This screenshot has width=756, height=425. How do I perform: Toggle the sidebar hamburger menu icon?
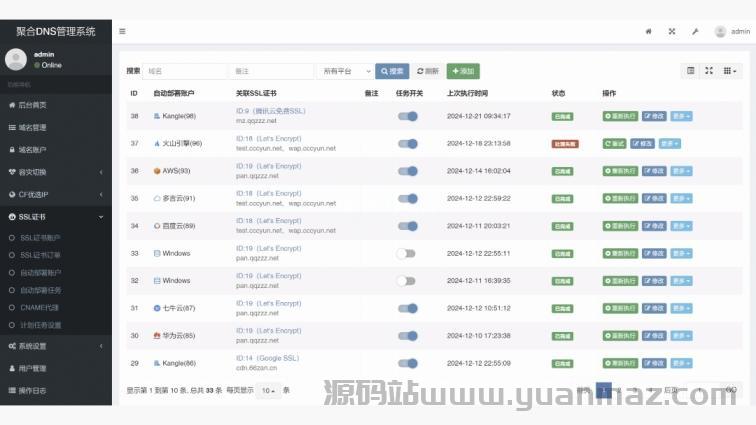(x=122, y=31)
